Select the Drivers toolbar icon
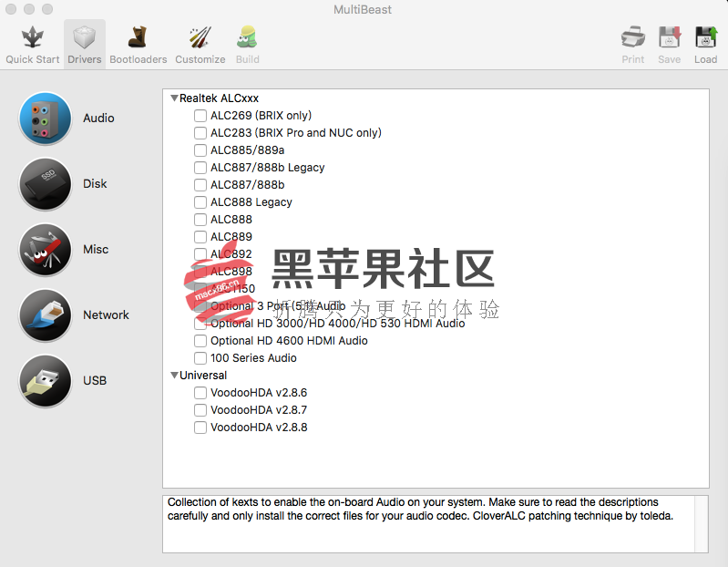The width and height of the screenshot is (728, 567). (x=85, y=37)
